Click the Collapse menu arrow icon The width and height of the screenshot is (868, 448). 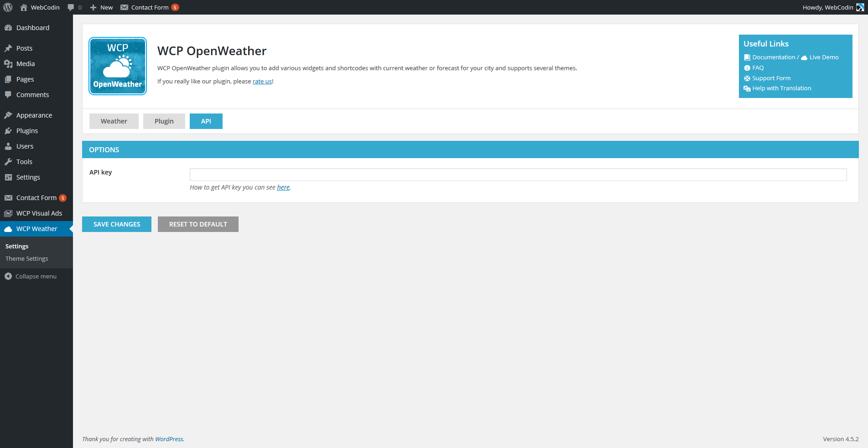(8, 276)
